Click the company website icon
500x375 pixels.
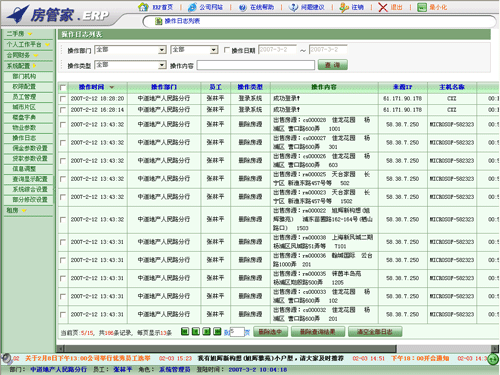192,7
